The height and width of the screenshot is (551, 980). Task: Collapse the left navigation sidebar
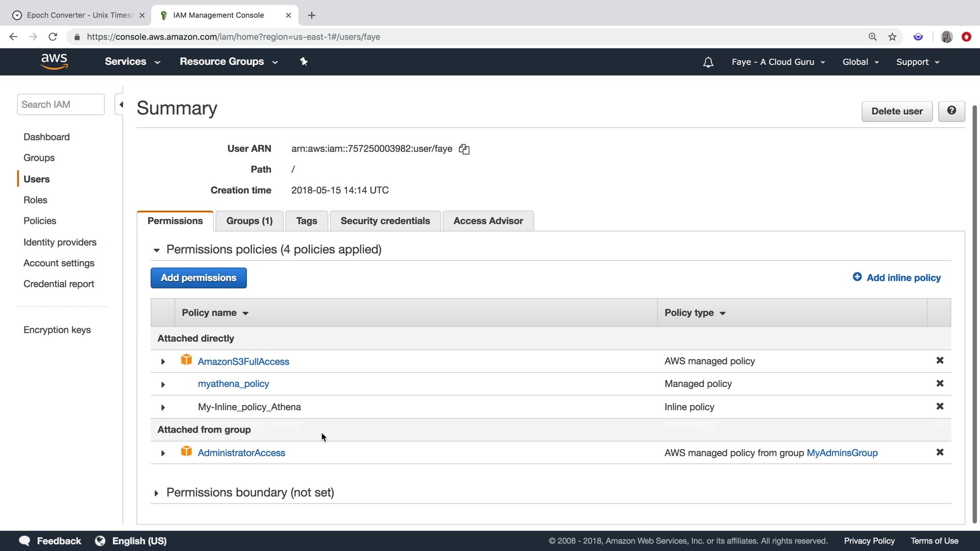tap(121, 105)
